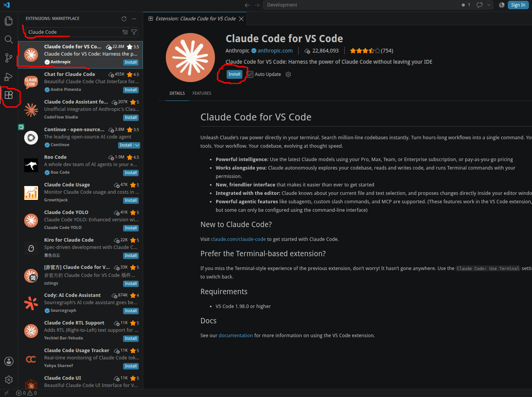This screenshot has width=532, height=397.
Task: Go back using the title bar arrow
Action: (247, 5)
